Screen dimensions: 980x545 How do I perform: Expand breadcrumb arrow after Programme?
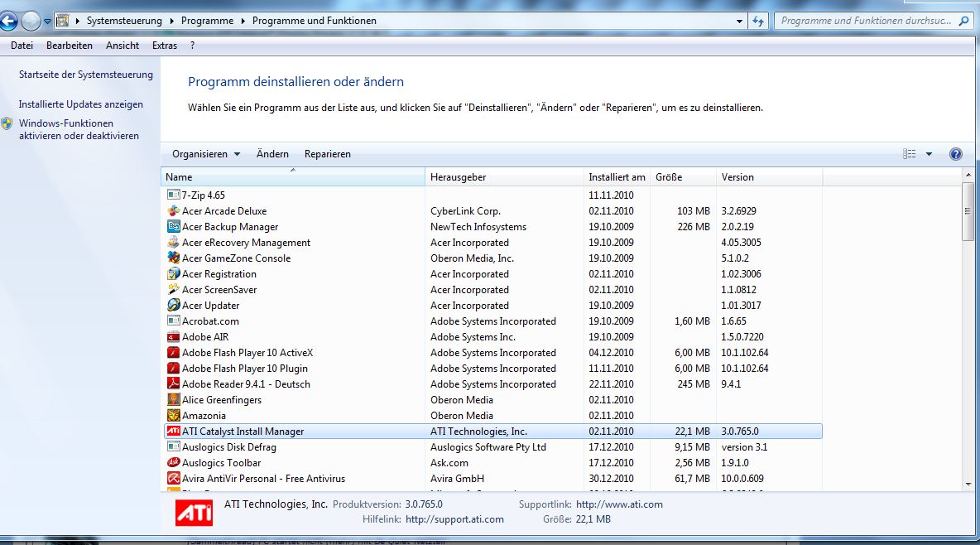[x=243, y=21]
